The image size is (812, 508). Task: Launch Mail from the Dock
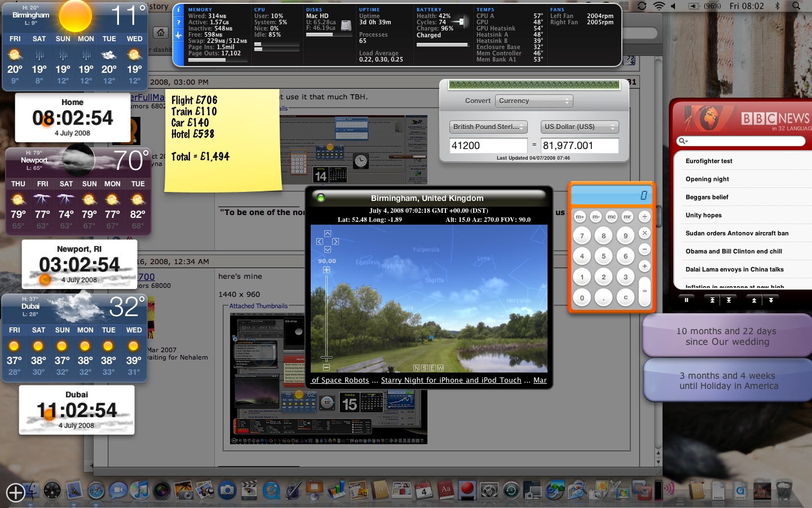click(74, 490)
